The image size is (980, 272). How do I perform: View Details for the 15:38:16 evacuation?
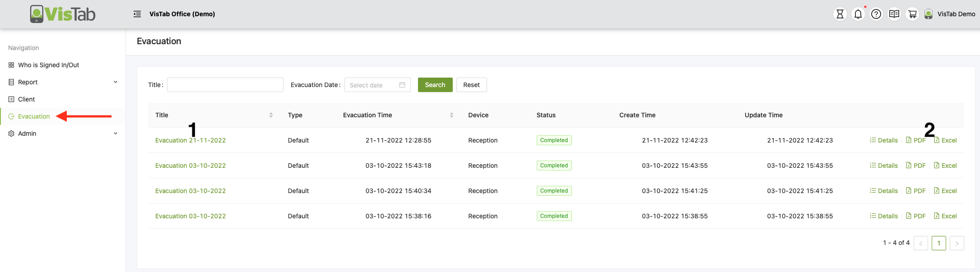pyautogui.click(x=884, y=216)
